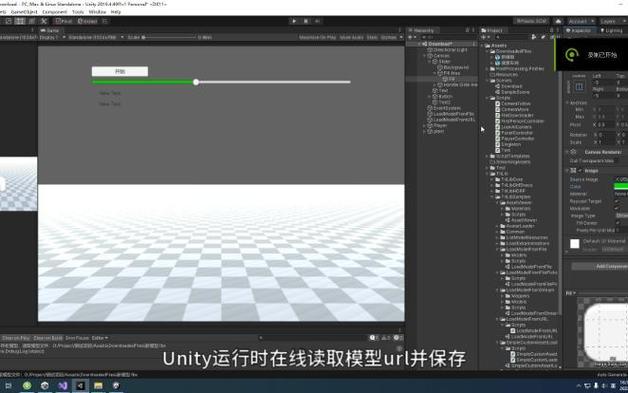Open the Layers dropdown
The height and width of the screenshot is (393, 628).
pos(611,21)
